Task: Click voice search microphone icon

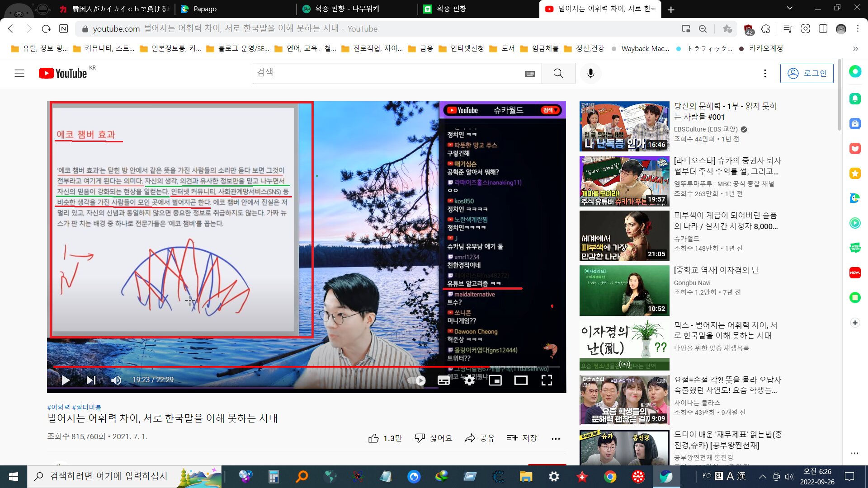Action: [x=590, y=73]
